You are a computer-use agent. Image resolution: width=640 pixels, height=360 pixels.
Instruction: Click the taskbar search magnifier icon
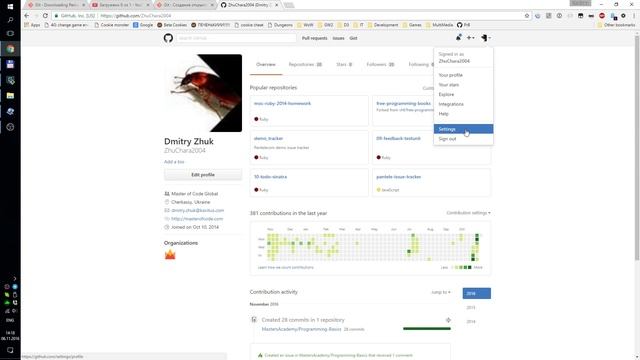click(x=10, y=20)
